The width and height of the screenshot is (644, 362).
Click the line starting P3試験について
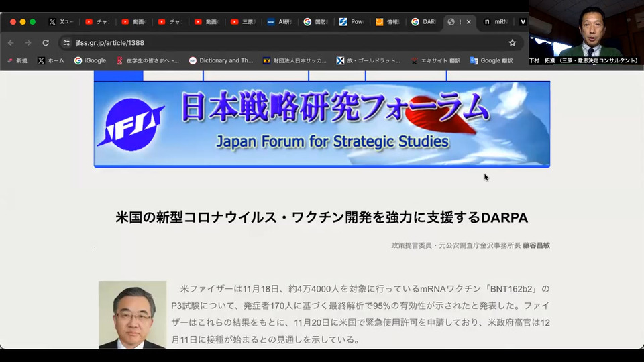(x=360, y=306)
